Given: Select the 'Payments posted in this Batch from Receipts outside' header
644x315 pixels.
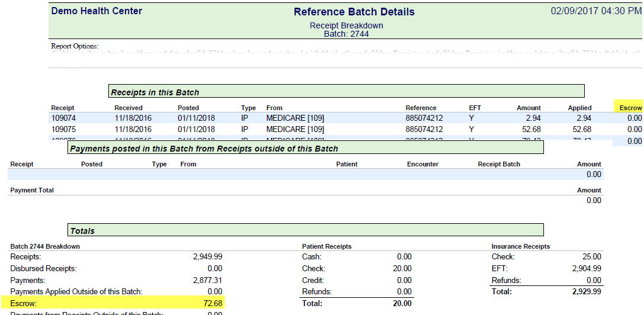Looking at the screenshot, I should tap(305, 147).
